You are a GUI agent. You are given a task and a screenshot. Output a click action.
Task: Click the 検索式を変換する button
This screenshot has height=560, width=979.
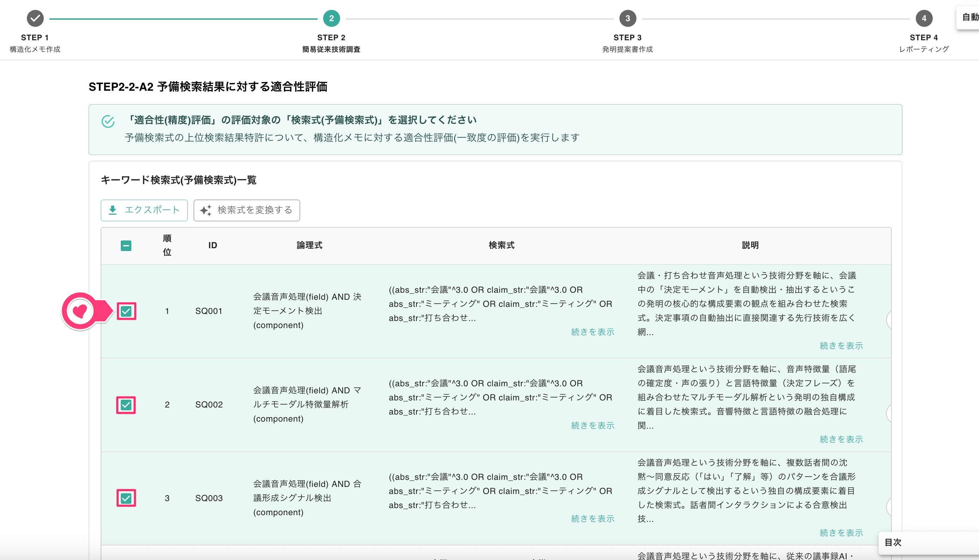(247, 210)
